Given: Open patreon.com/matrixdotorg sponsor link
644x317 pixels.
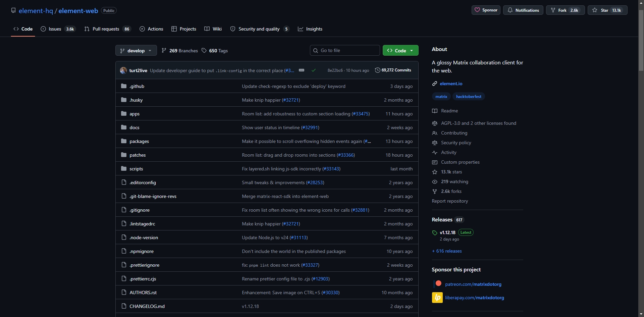Looking at the screenshot, I should (473, 284).
